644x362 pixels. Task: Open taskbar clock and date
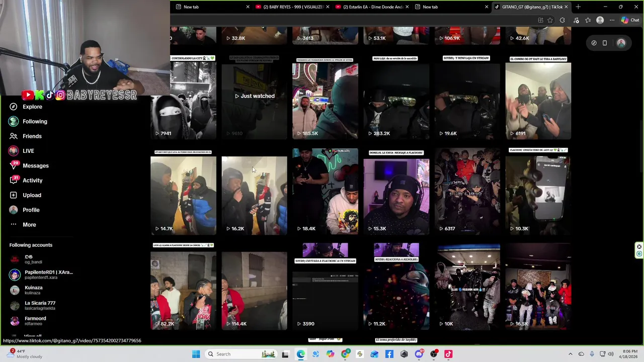pos(629,354)
